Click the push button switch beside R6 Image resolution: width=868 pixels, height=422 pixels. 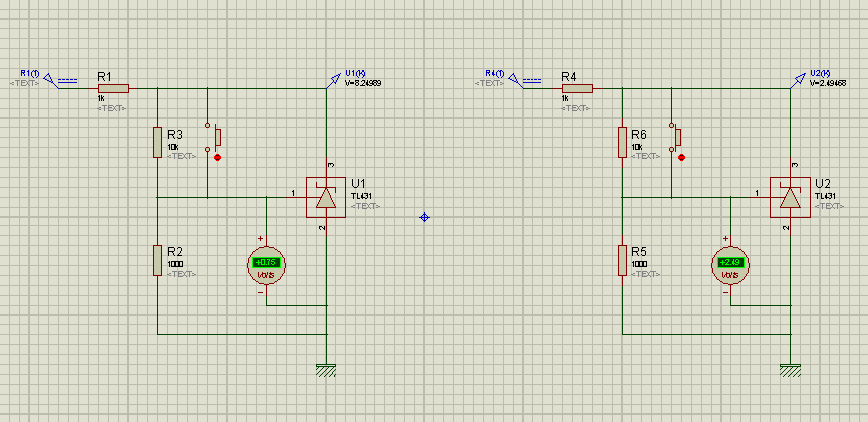[x=676, y=136]
